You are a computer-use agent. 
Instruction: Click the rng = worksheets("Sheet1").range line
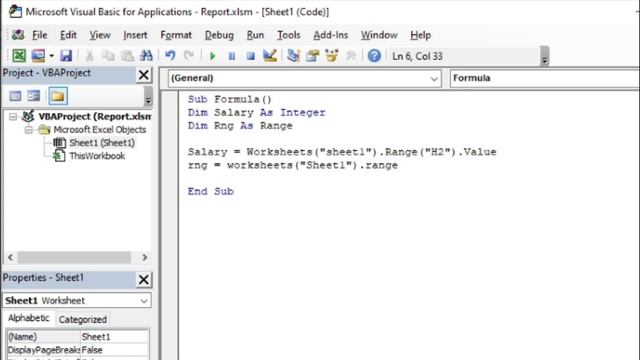tap(293, 165)
